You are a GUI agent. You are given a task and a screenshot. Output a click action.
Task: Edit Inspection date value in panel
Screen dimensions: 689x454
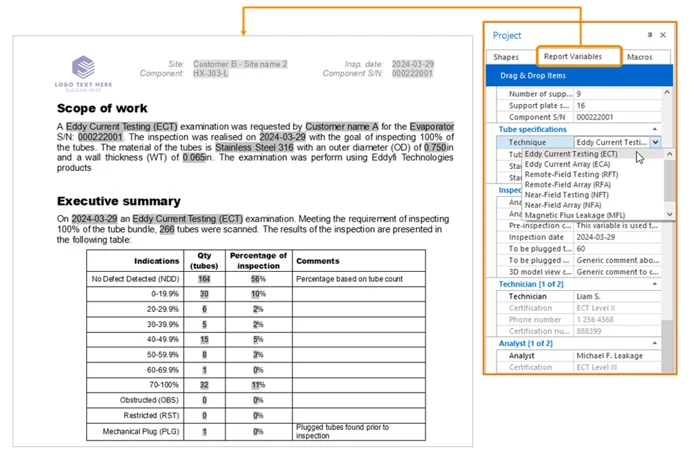617,237
